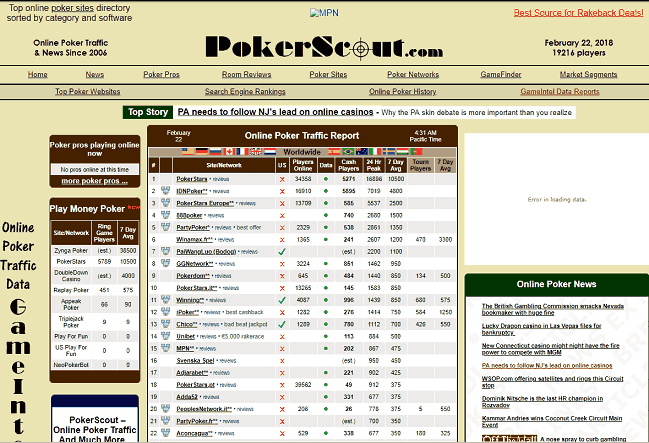Follow the Best Source for Rakeback Deals link
Image resolution: width=649 pixels, height=443 pixels.
(x=579, y=13)
